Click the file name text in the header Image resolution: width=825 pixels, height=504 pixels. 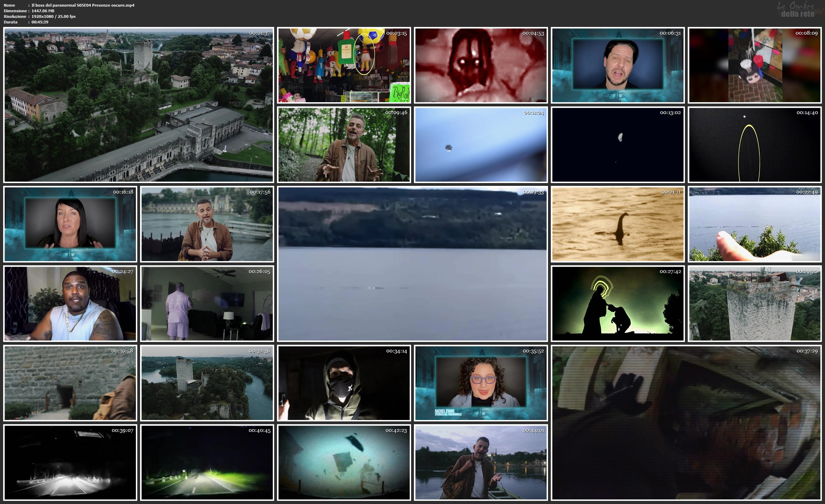(83, 5)
